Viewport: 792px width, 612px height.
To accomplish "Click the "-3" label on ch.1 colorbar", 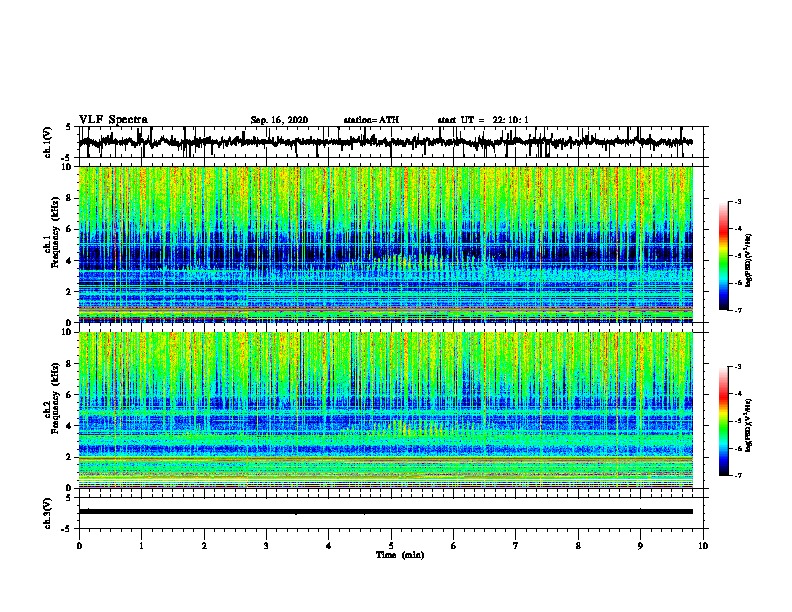I will [x=738, y=201].
